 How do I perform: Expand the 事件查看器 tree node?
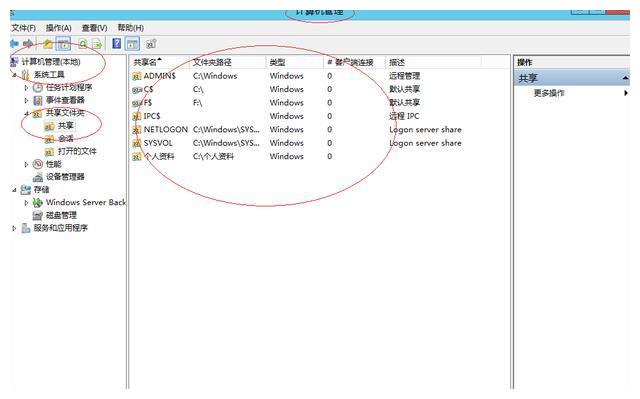click(26, 100)
